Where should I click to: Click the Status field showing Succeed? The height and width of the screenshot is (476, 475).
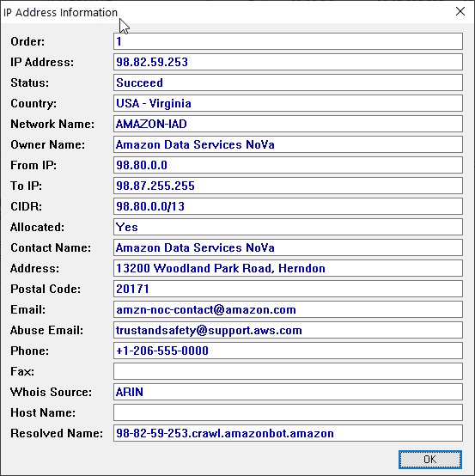[x=288, y=82]
